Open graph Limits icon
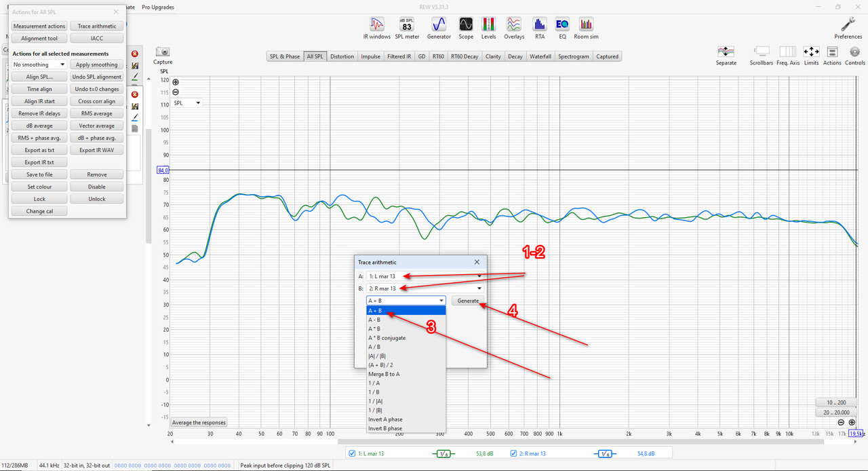Image resolution: width=868 pixels, height=471 pixels. [x=811, y=56]
